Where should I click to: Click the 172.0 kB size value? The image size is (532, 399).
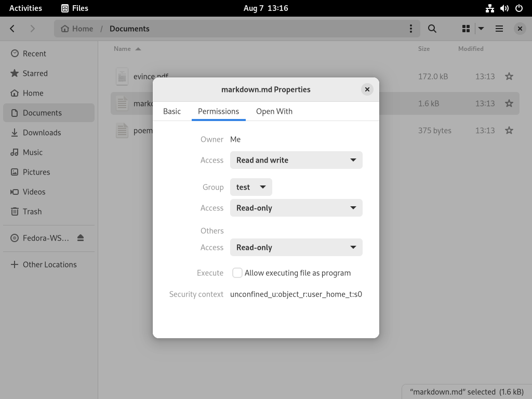click(x=433, y=76)
